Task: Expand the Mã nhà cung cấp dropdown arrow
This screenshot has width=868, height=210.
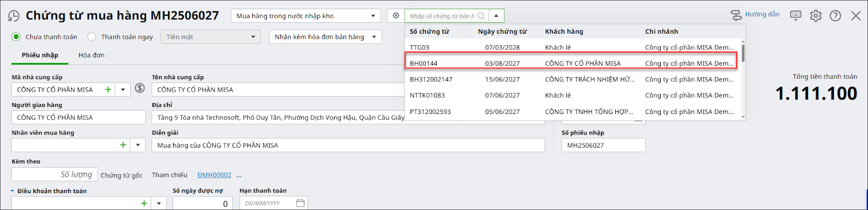Action: tap(123, 90)
